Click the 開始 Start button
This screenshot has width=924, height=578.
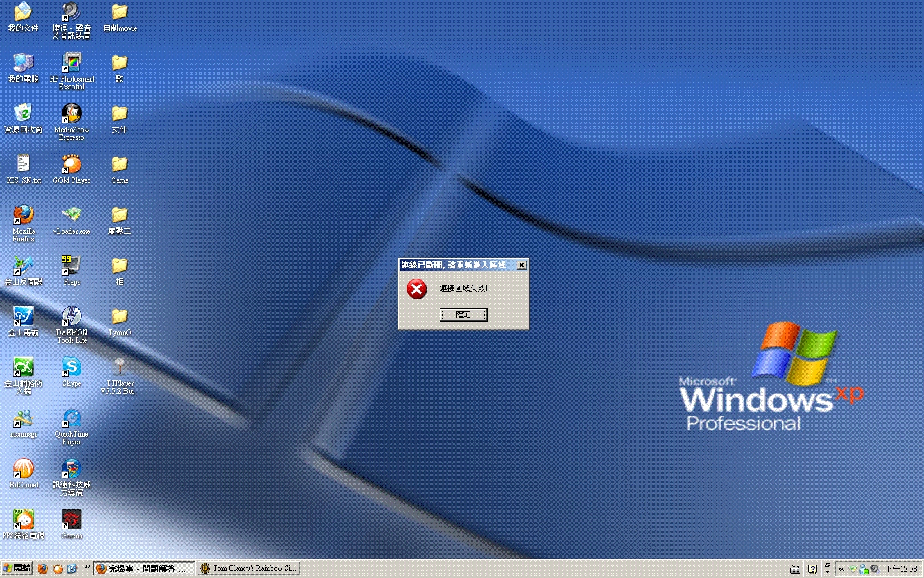tap(17, 568)
